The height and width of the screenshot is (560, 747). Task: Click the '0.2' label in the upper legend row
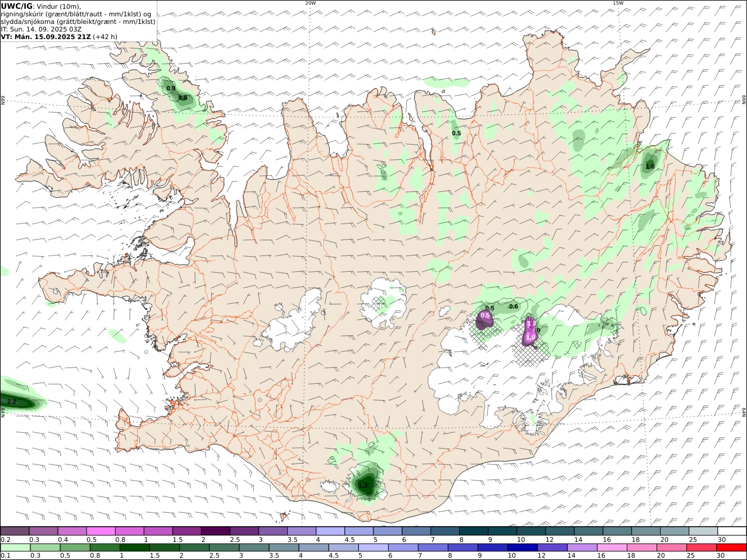[5, 540]
